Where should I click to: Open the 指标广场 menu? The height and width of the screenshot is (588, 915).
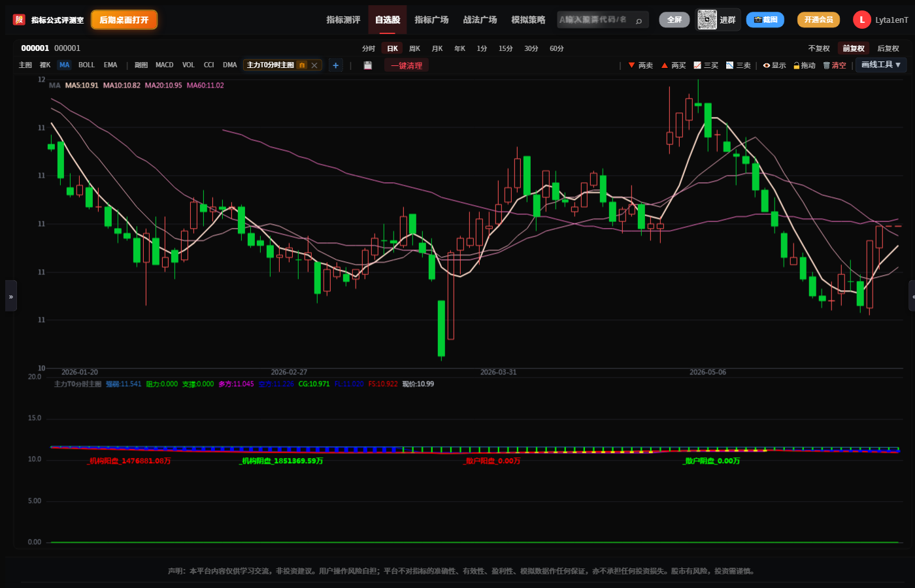[431, 20]
